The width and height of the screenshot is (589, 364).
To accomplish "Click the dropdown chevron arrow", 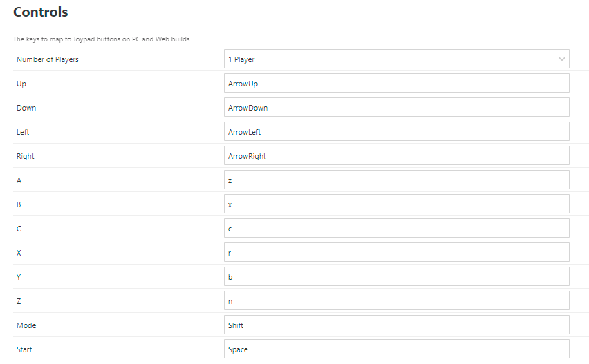I will (561, 59).
